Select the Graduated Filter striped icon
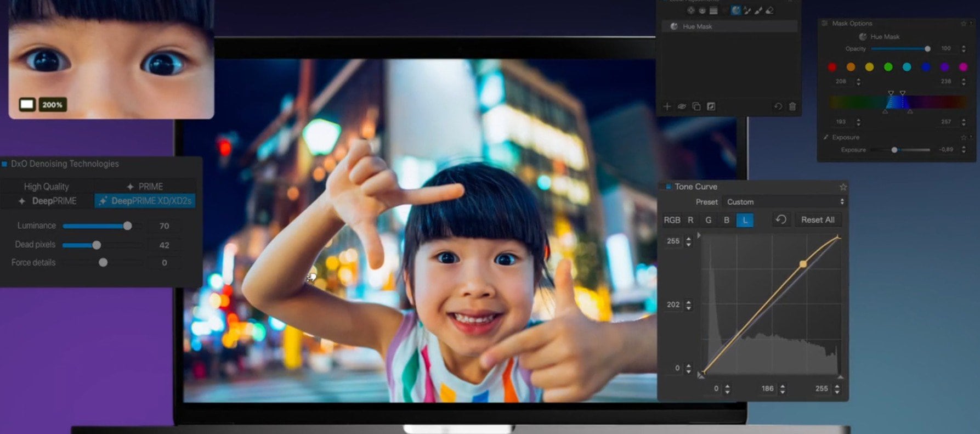 [713, 10]
